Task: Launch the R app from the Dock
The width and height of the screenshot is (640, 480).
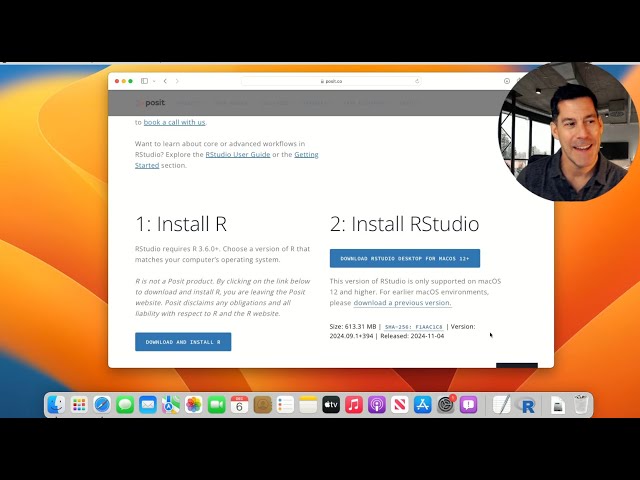Action: coord(526,405)
